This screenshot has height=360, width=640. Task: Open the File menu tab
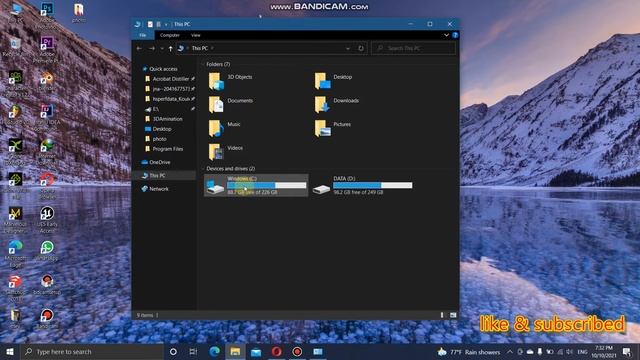[142, 35]
